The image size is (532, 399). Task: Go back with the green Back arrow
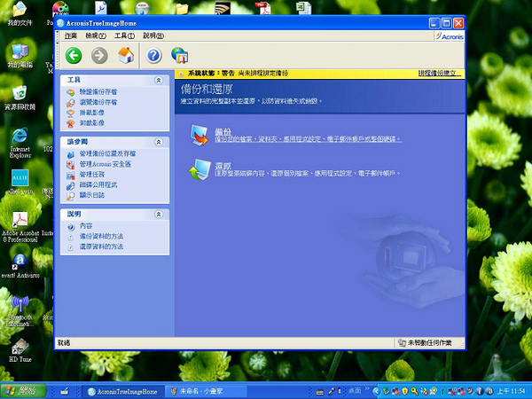click(74, 55)
